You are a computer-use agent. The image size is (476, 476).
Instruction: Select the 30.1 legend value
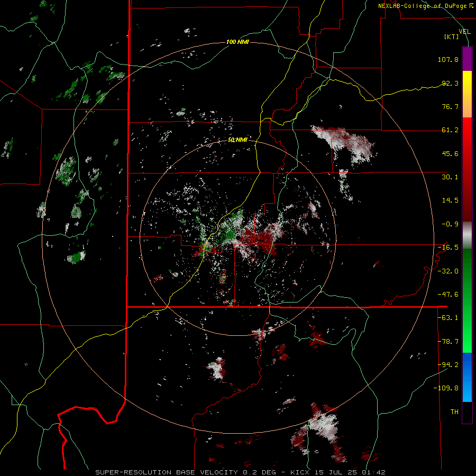450,177
